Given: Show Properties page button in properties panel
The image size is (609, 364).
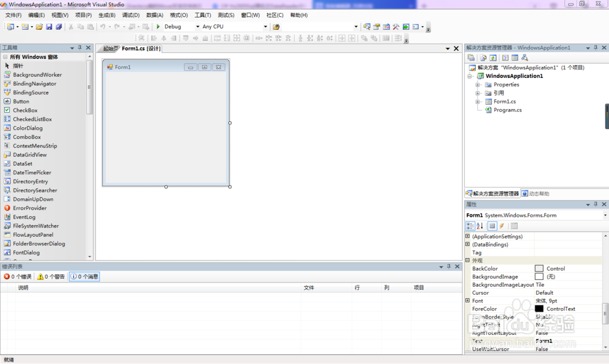Looking at the screenshot, I should [x=492, y=226].
